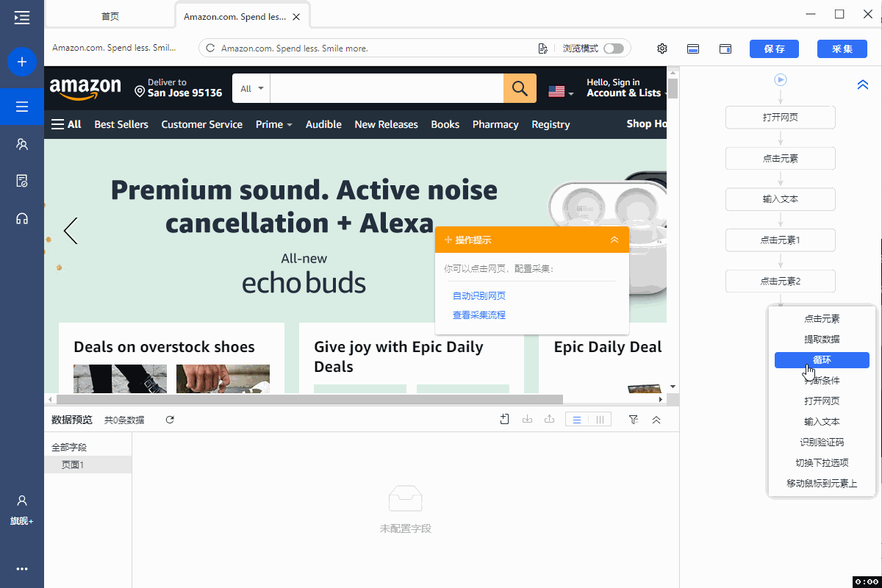Choose 切换下拉选项 from the step menu
882x588 pixels.
click(822, 463)
